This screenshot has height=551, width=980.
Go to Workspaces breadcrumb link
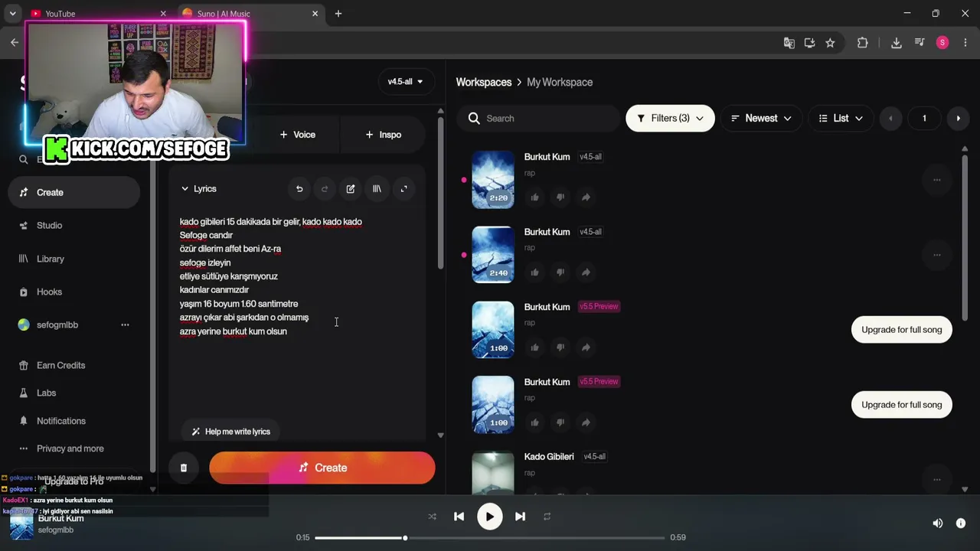pyautogui.click(x=484, y=83)
